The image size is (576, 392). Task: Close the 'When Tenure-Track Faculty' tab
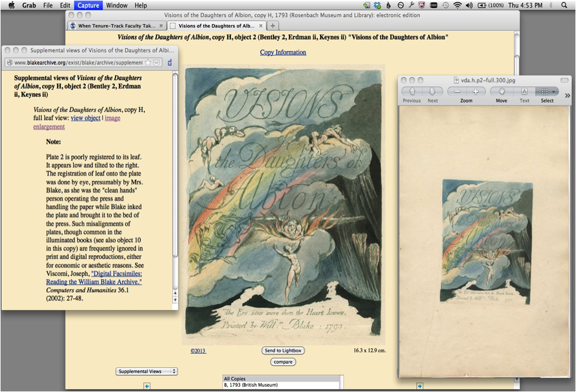click(x=161, y=26)
